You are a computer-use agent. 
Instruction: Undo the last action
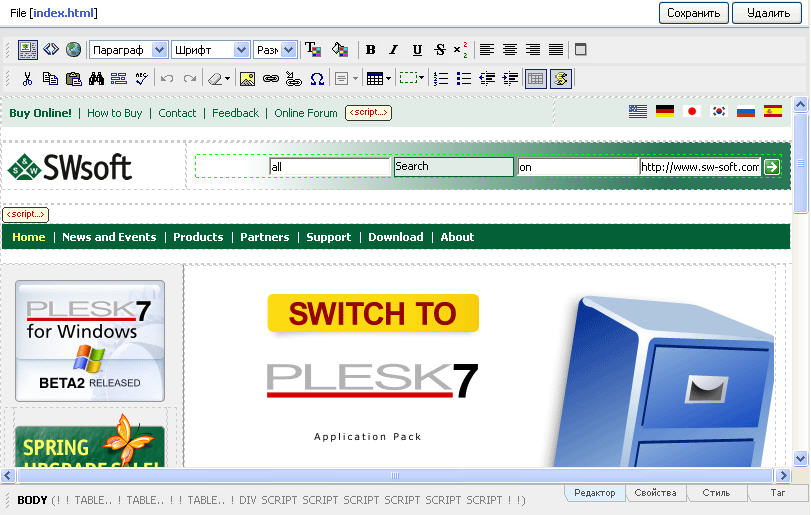167,79
